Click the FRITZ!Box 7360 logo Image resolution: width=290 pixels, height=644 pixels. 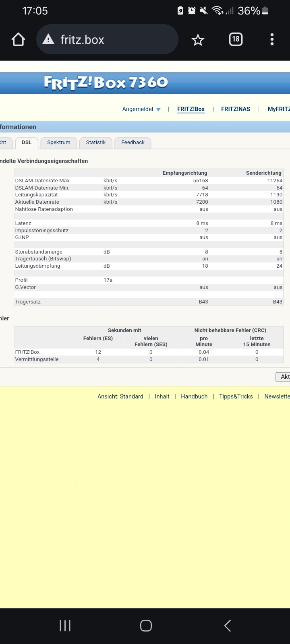pos(106,83)
